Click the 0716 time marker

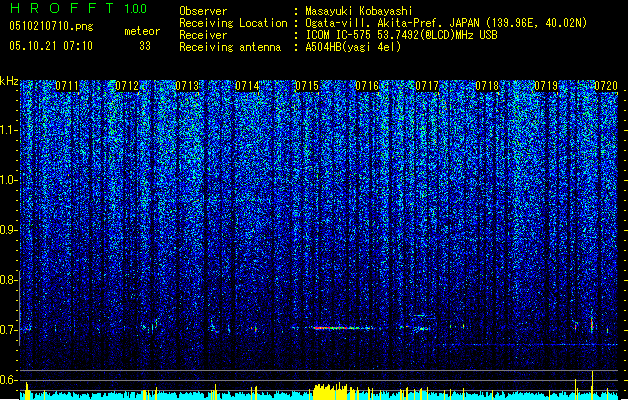pyautogui.click(x=367, y=86)
